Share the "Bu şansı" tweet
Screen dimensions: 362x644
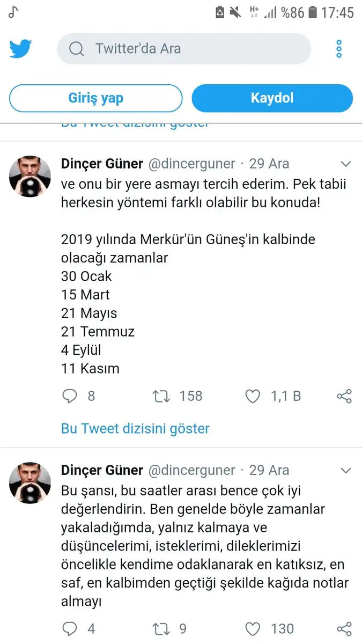pos(344,628)
